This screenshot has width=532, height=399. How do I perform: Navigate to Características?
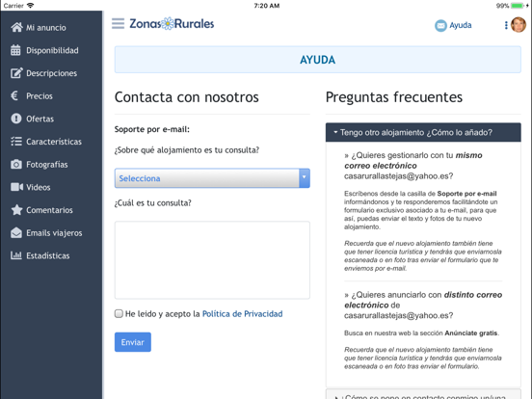point(54,142)
